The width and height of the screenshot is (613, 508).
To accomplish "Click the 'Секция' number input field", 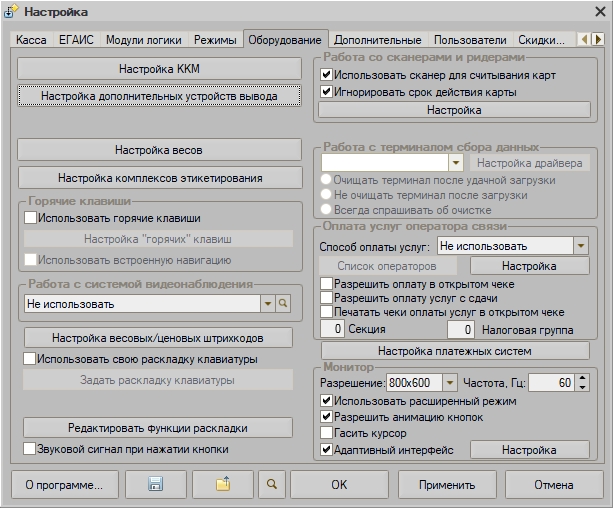I will tap(338, 329).
